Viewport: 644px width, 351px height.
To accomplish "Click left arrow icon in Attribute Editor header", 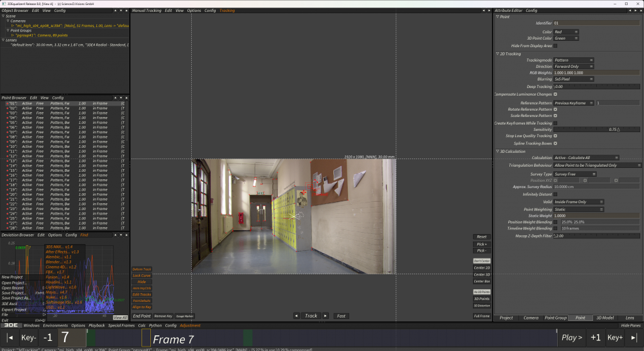I will [630, 11].
